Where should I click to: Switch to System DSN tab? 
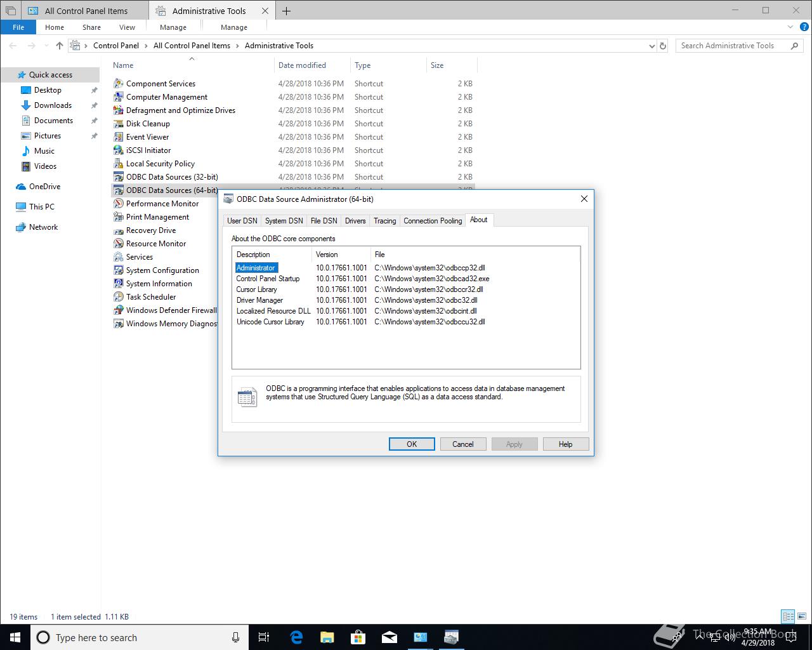tap(284, 221)
